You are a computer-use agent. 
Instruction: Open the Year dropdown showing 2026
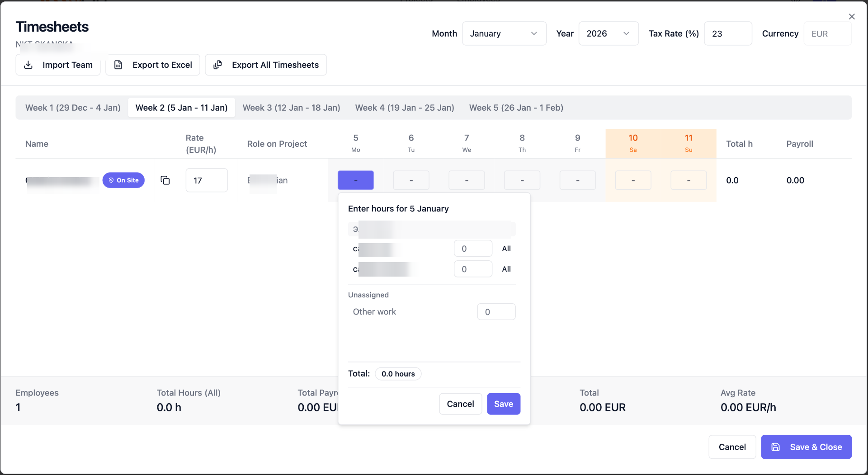click(609, 33)
